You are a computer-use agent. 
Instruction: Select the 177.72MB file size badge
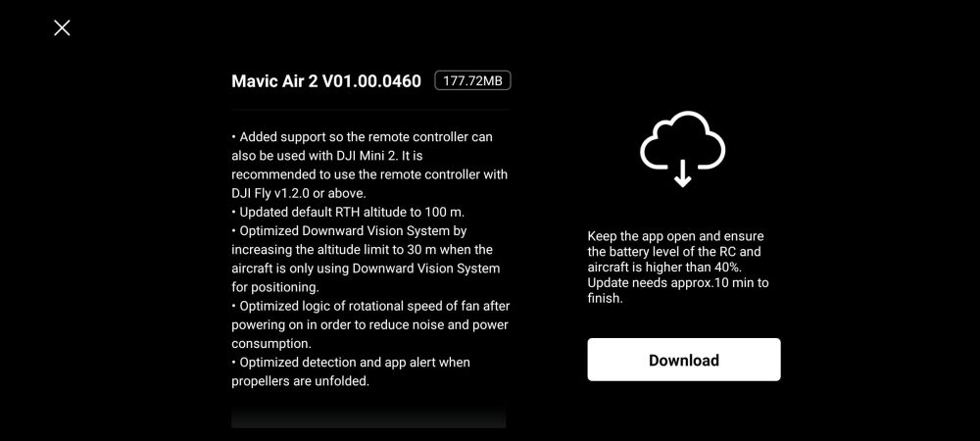click(x=472, y=81)
